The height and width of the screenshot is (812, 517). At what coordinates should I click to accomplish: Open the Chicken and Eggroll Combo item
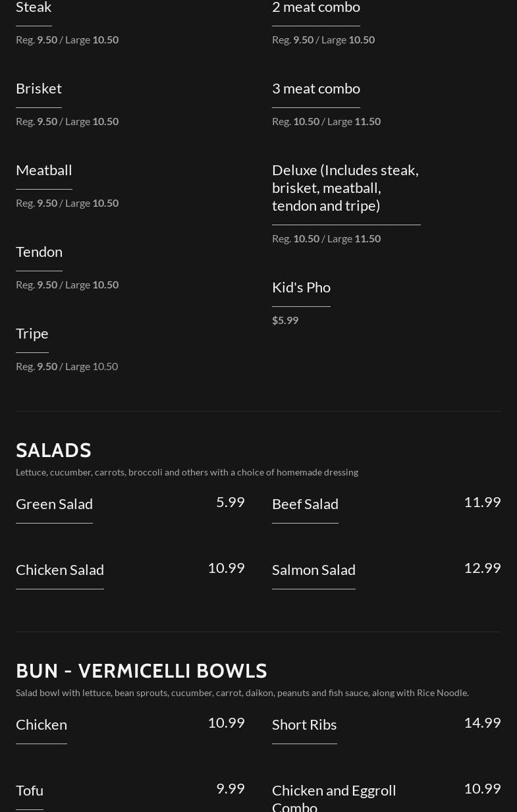tap(334, 798)
